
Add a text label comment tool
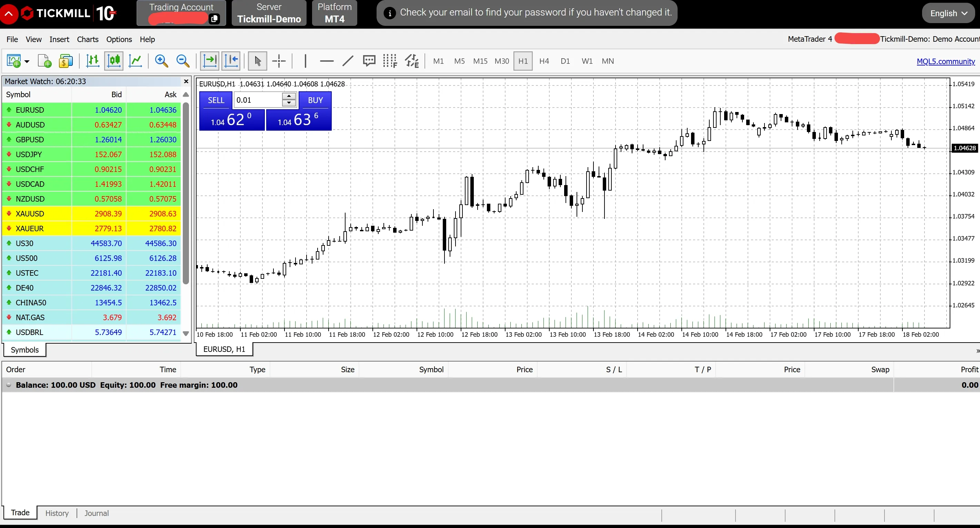[x=369, y=61]
